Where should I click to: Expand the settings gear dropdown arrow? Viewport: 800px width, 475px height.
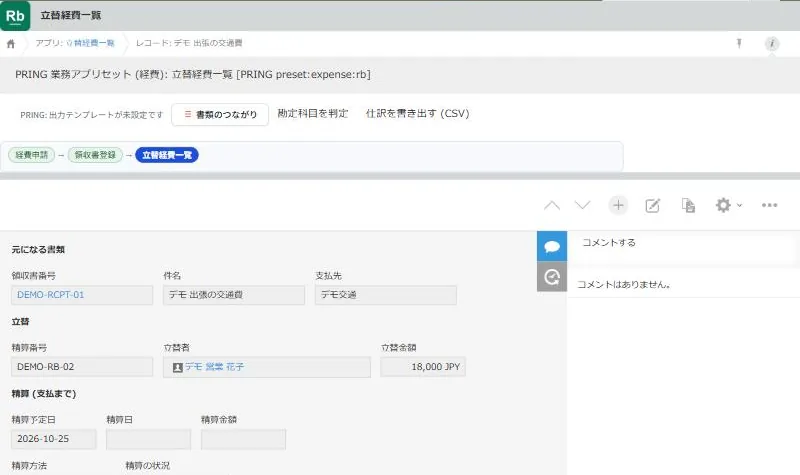coord(739,205)
